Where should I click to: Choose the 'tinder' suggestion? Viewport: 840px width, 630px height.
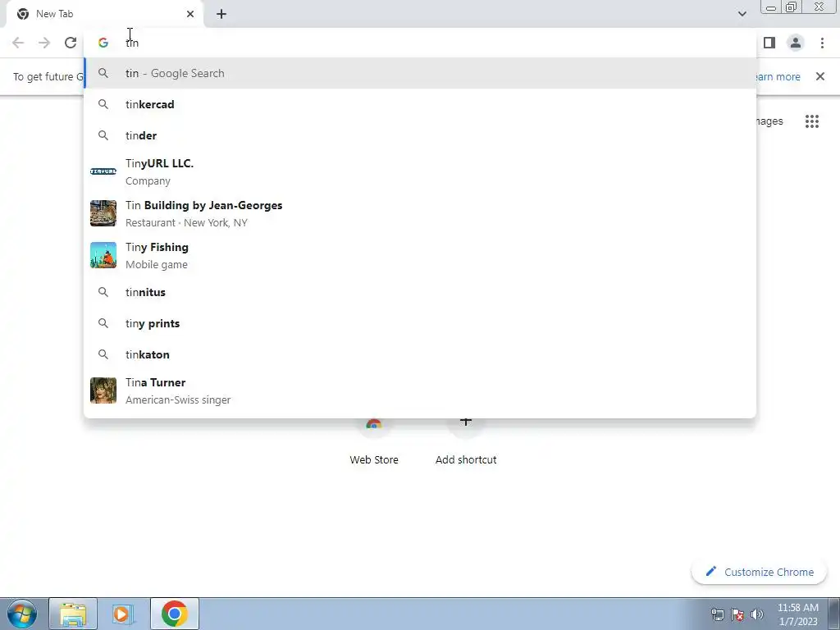coord(420,135)
